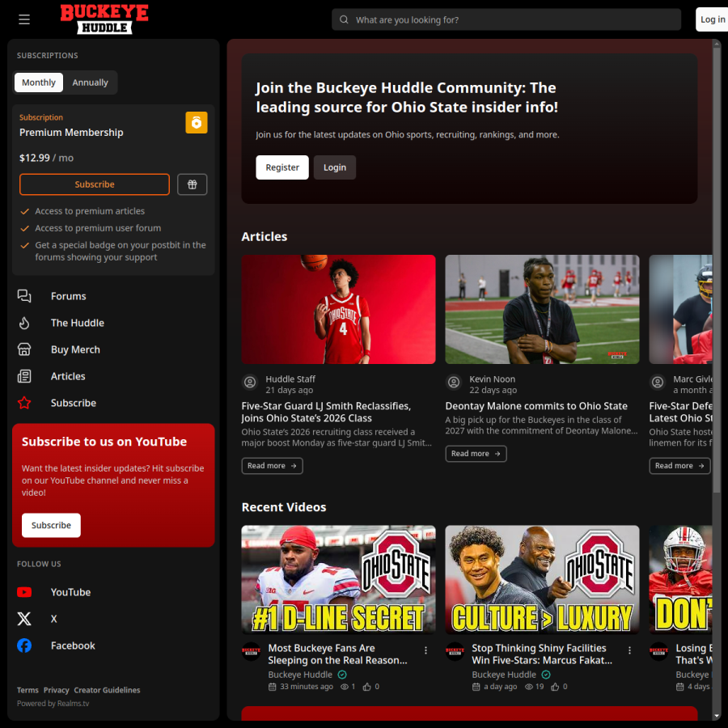This screenshot has height=728, width=728.
Task: Click thumbs-up icon on 33 minutes ago video
Action: [366, 687]
